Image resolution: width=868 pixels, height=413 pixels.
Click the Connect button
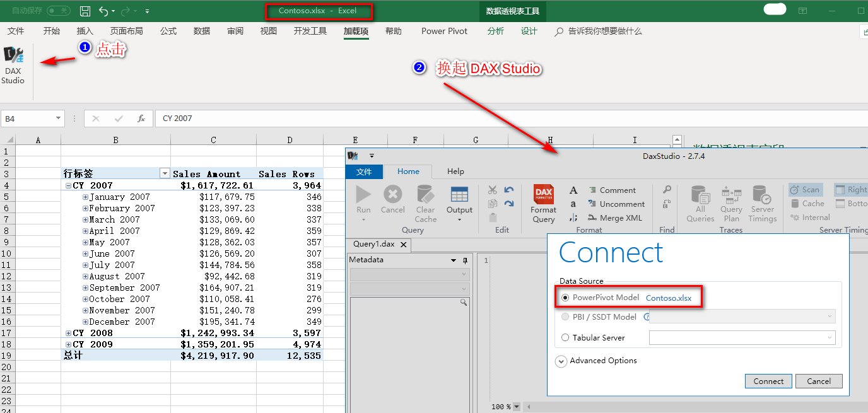tap(768, 381)
